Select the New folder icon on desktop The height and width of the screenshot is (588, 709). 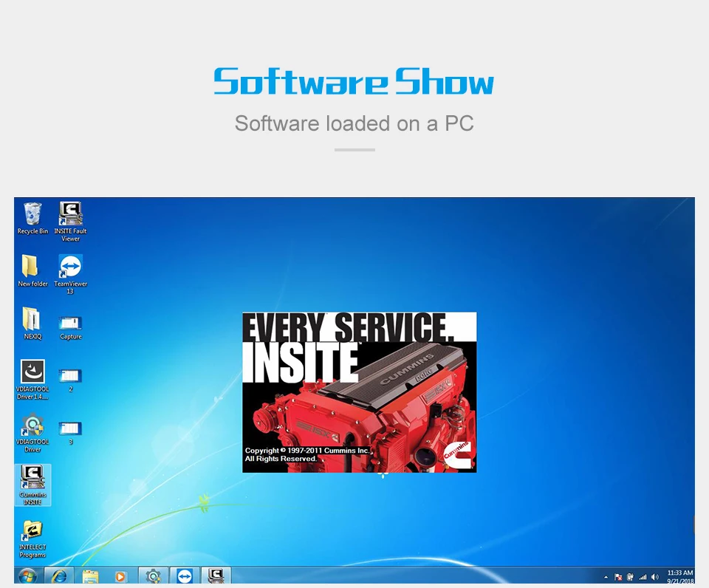point(32,271)
